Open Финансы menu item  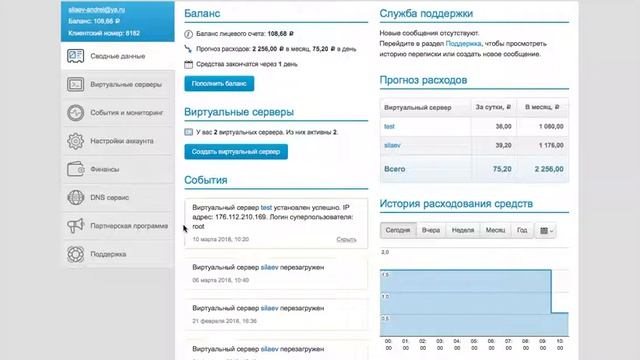pos(118,169)
